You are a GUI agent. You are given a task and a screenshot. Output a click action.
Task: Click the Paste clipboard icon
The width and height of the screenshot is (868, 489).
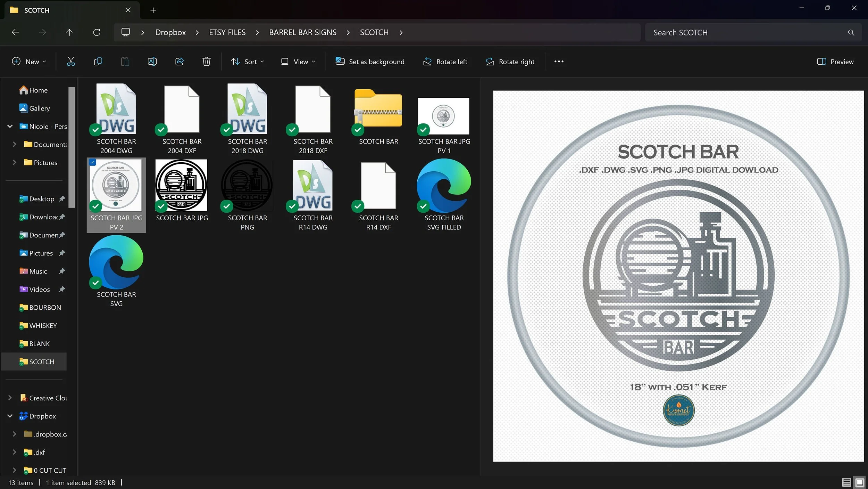pos(125,62)
